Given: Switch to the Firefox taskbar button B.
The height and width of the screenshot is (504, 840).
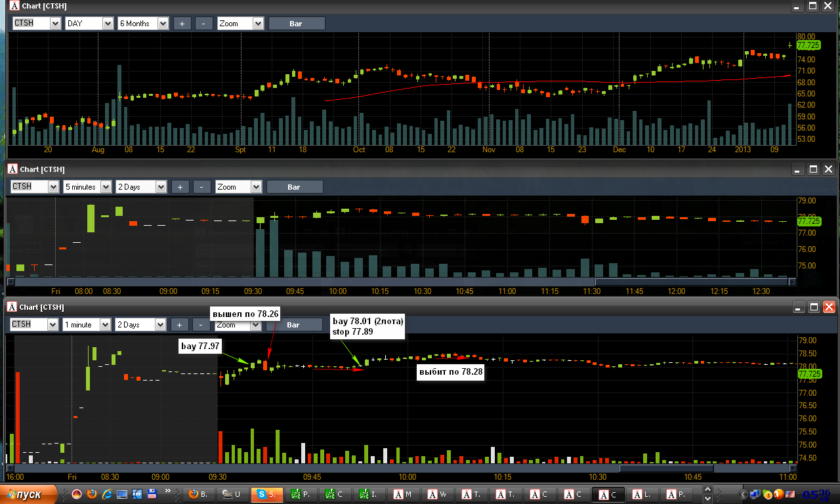Looking at the screenshot, I should (199, 494).
